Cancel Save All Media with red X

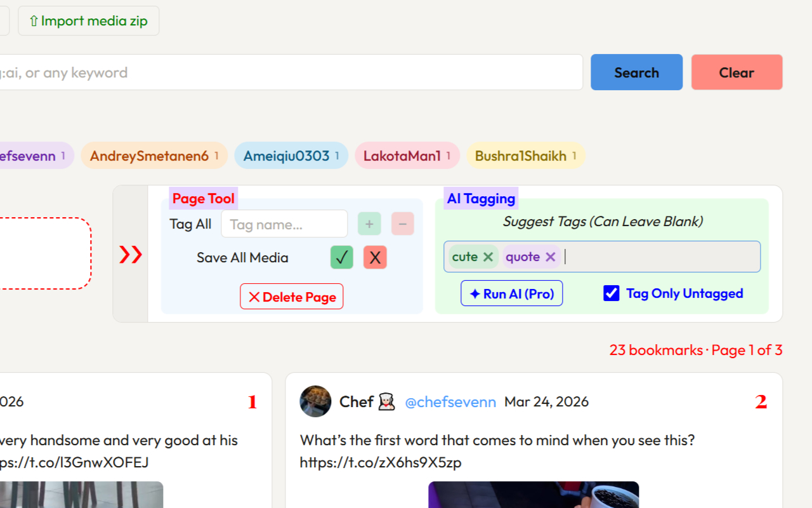pos(375,257)
